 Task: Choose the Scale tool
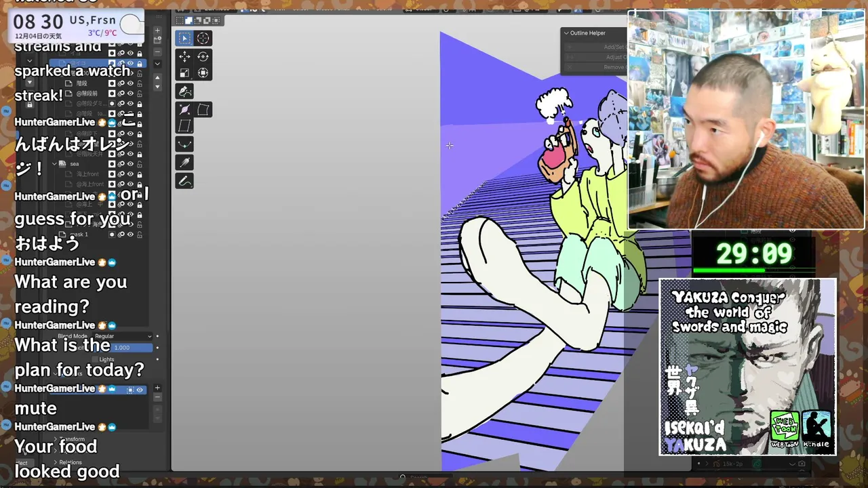point(184,73)
